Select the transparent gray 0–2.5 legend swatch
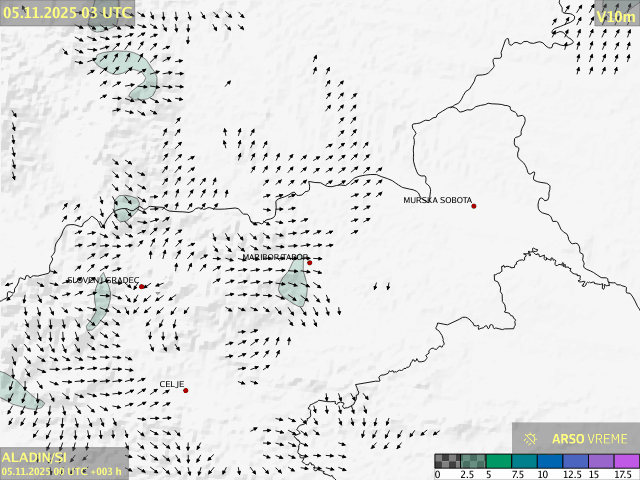The image size is (640, 480). pos(448,461)
